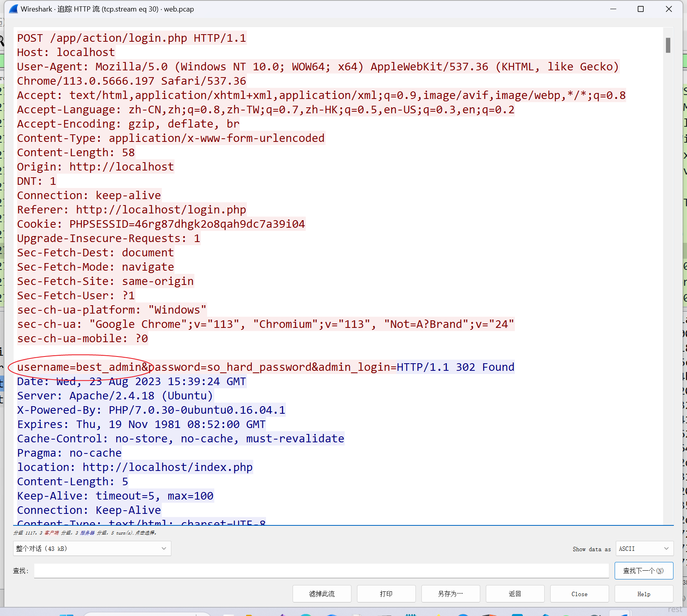Click the POST /app/action/login.php request line
The height and width of the screenshot is (616, 687).
131,38
